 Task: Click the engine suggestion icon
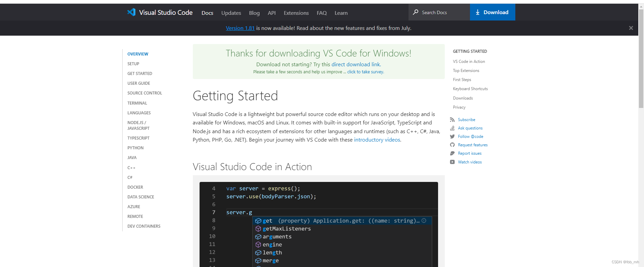pos(258,244)
